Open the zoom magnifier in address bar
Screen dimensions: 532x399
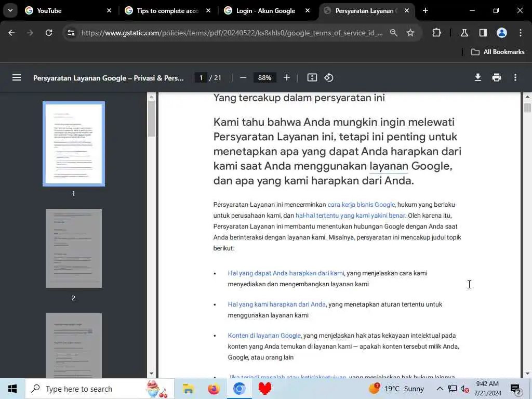[x=394, y=33]
